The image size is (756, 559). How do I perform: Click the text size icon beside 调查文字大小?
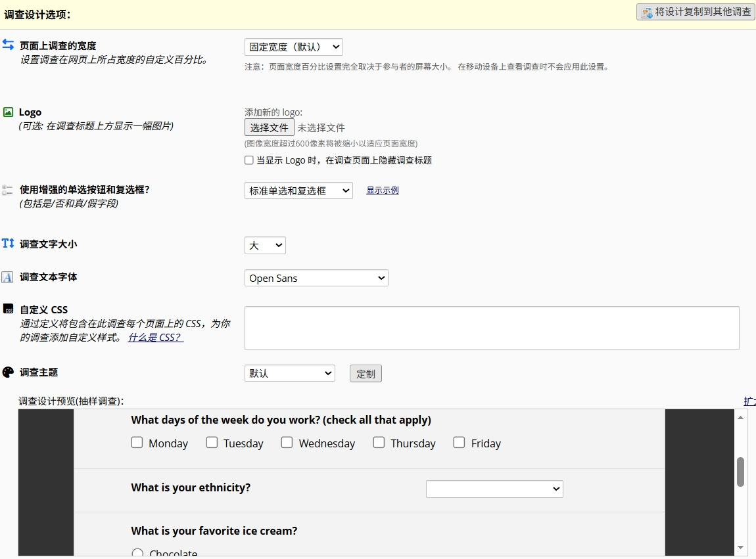[x=8, y=243]
